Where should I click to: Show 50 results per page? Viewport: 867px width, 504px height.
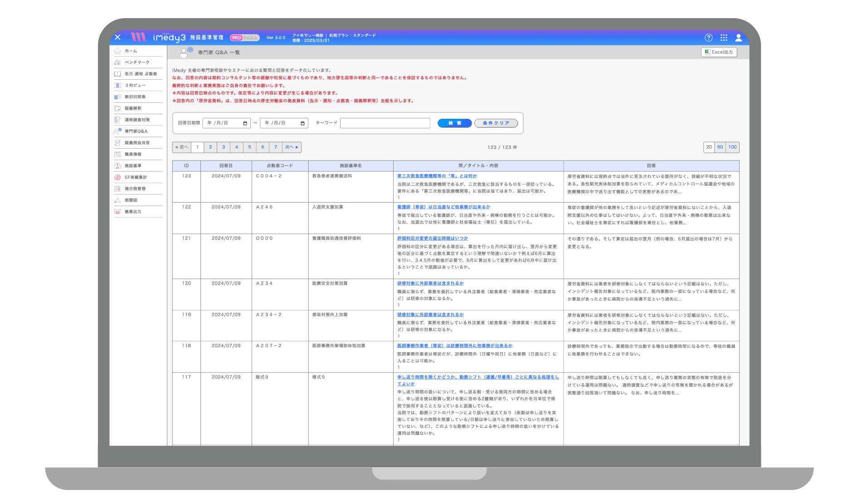click(x=720, y=147)
